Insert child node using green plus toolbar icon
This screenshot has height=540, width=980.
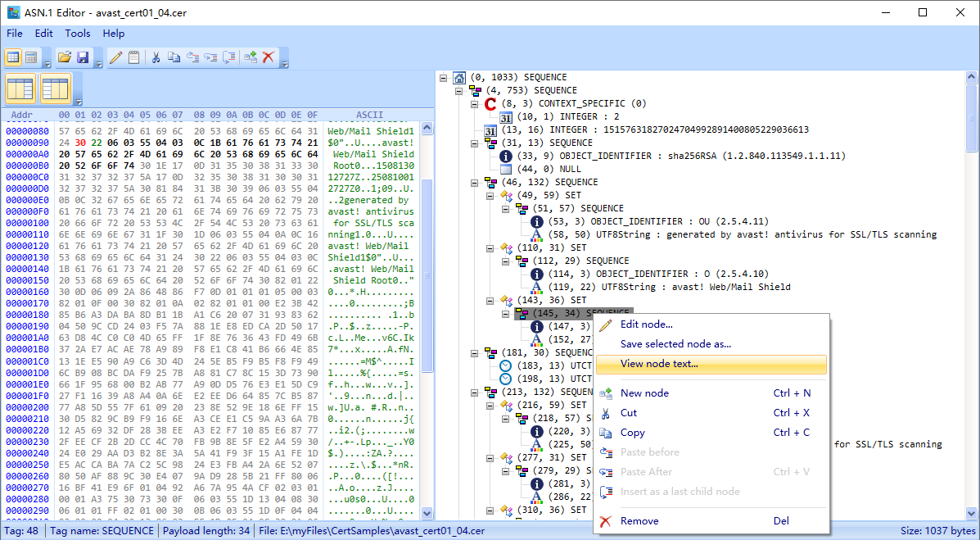click(x=251, y=57)
